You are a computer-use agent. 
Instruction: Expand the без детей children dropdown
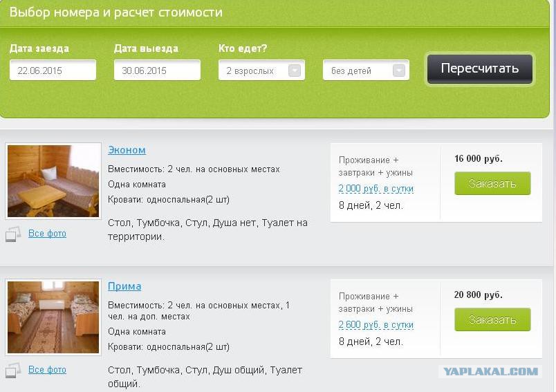point(398,71)
